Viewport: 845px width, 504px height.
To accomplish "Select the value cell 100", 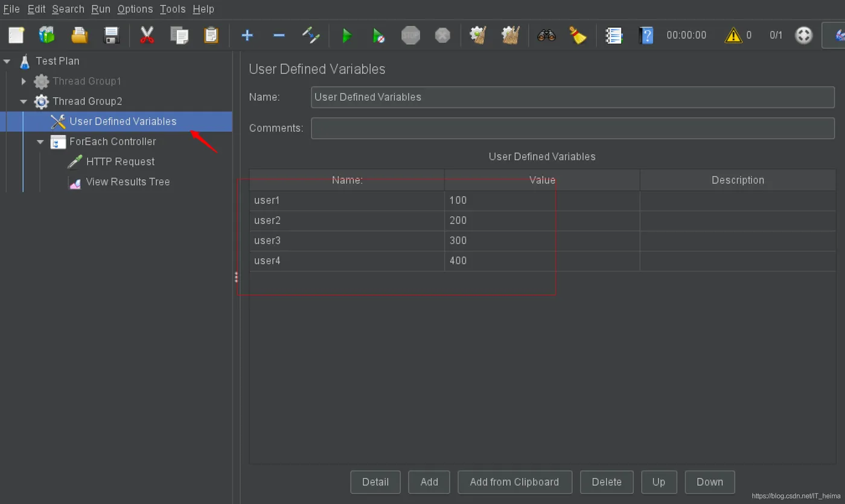I will 542,201.
